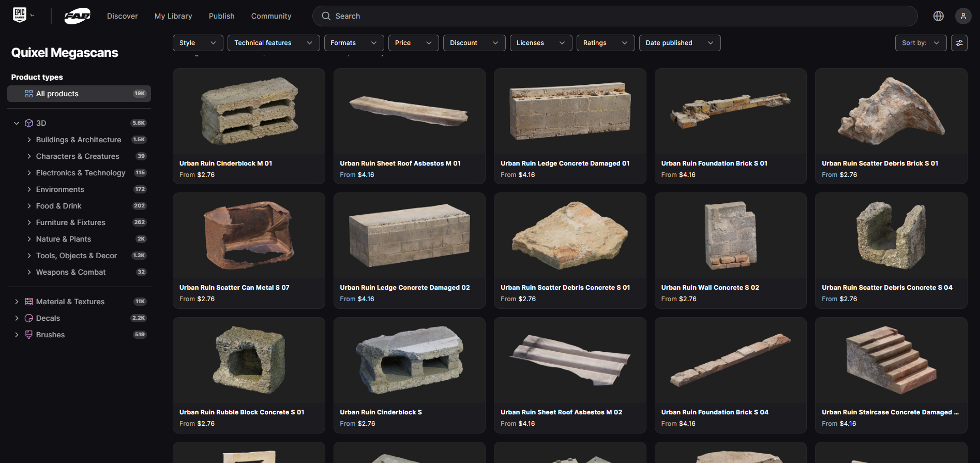Open the My Library nav tab

(x=173, y=16)
